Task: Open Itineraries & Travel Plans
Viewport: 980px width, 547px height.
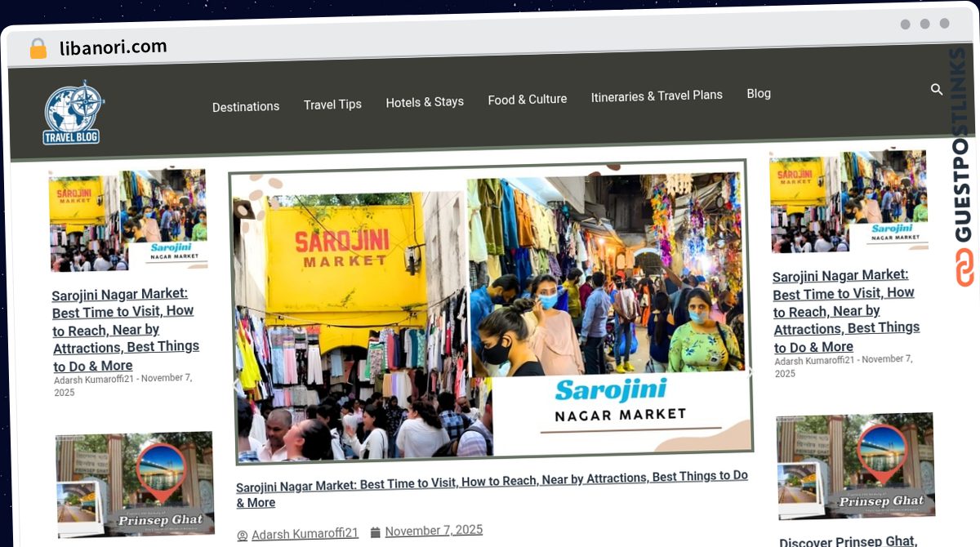Action: coord(657,96)
